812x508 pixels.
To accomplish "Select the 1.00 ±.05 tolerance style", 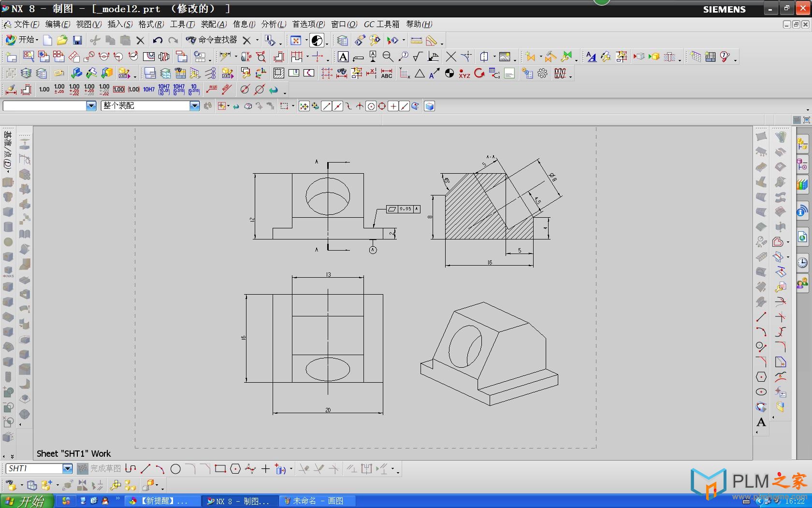I will [x=59, y=89].
